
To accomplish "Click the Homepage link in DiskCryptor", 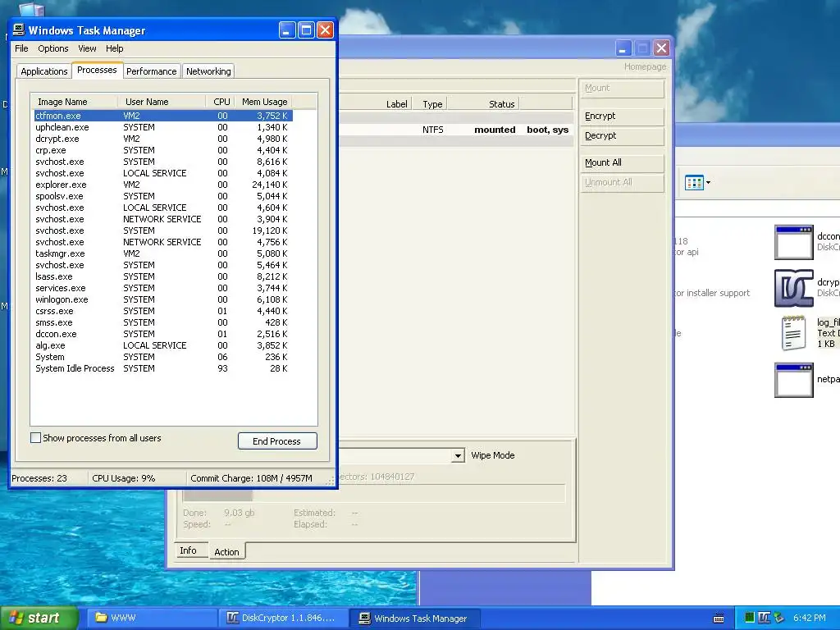I will point(645,66).
